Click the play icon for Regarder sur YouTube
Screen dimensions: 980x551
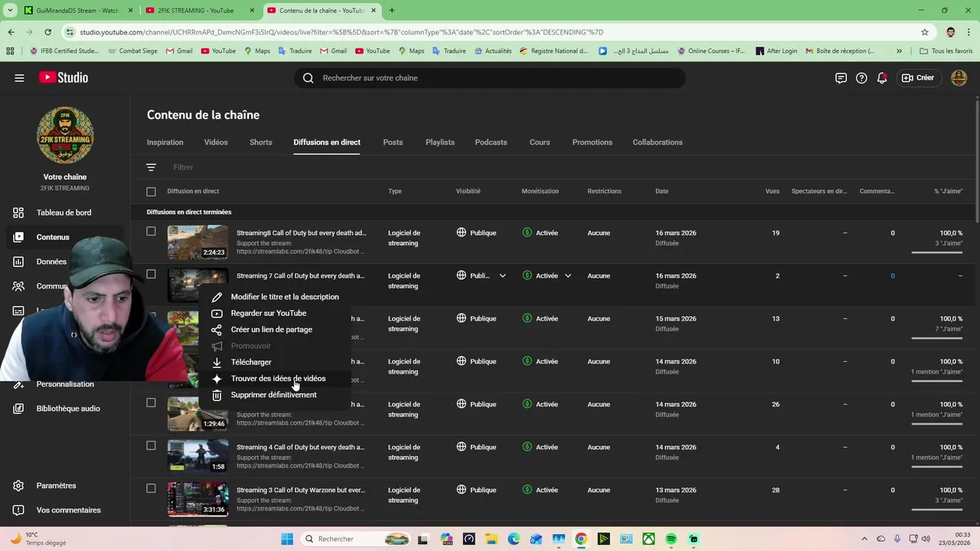(217, 313)
